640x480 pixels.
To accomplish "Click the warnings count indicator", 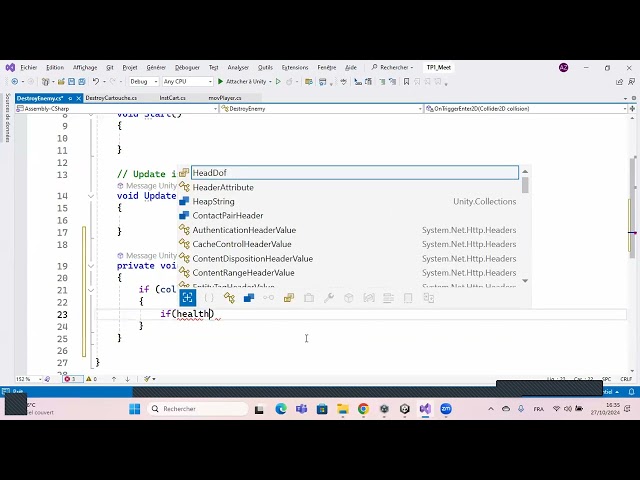I will (92, 379).
